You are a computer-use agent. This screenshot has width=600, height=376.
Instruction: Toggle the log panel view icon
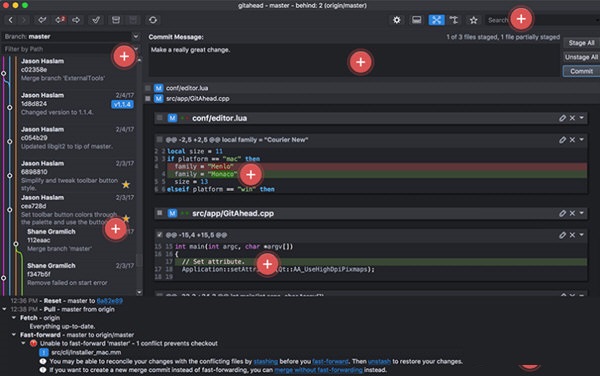pos(417,20)
